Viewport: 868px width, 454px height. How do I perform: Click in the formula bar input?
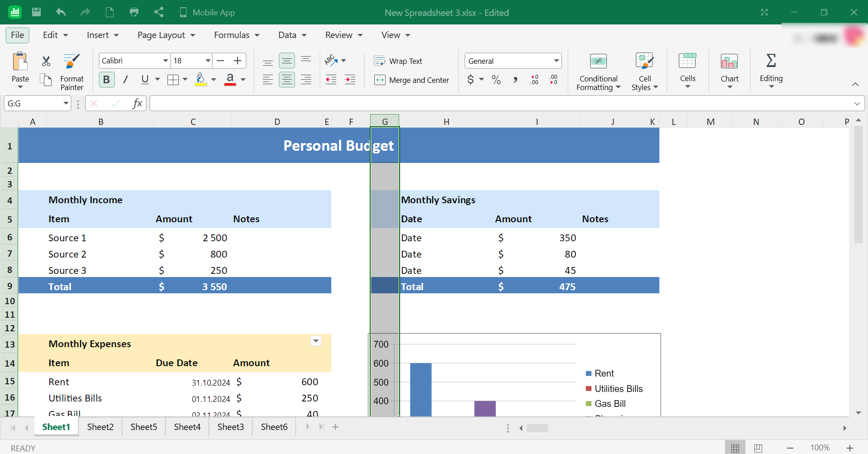pos(500,104)
